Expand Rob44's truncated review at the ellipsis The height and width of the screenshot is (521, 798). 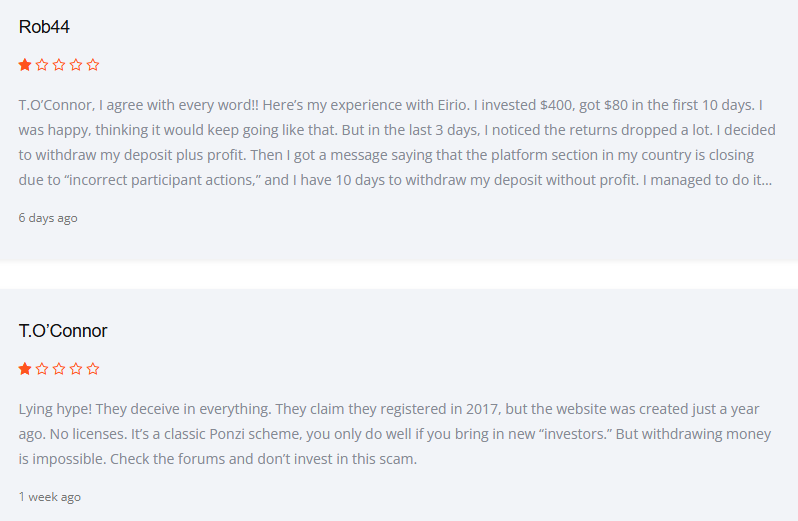tap(767, 181)
